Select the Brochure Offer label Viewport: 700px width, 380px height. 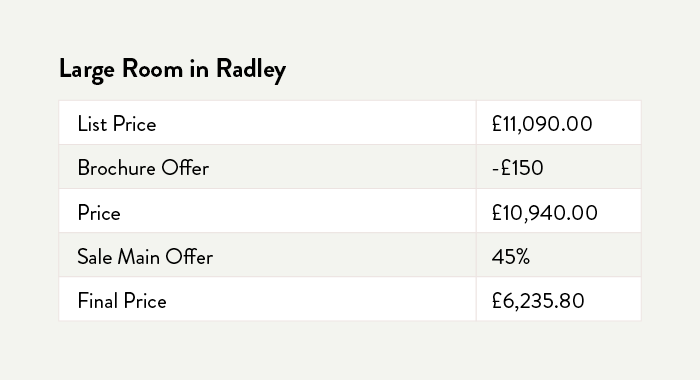(143, 168)
